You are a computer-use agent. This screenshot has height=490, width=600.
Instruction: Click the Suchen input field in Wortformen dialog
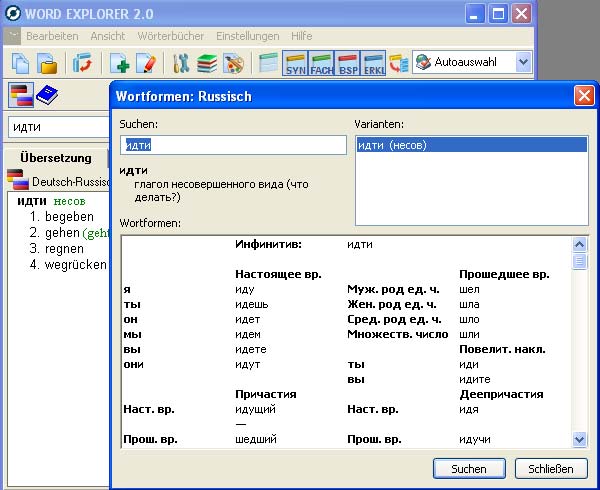[233, 145]
